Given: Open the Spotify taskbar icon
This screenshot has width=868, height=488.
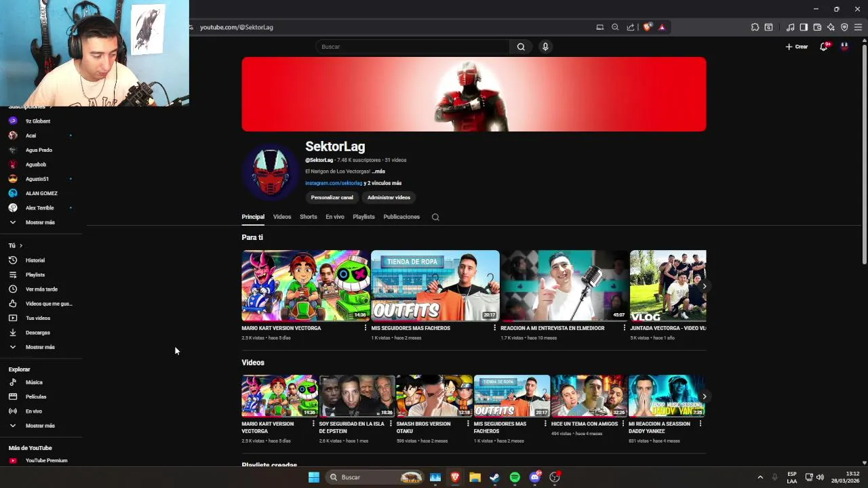Looking at the screenshot, I should point(515,477).
